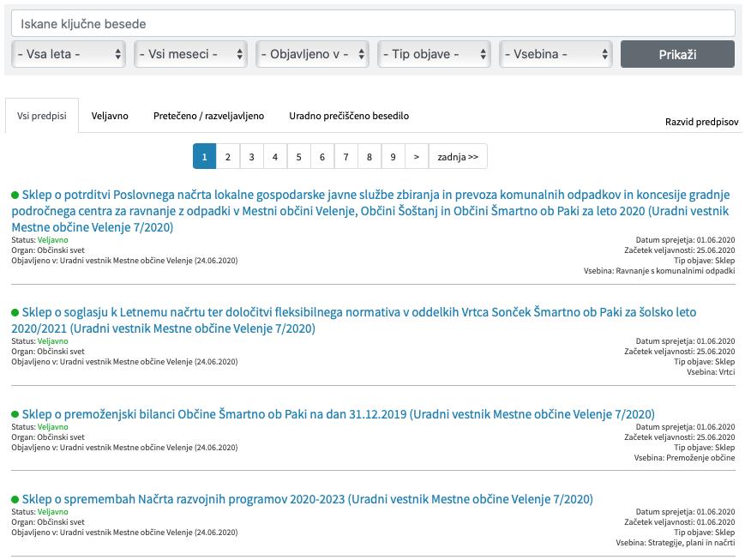Screen dimensions: 745x560
Task: Expand the 'Vsi meseci' month dropdown
Action: tap(191, 54)
